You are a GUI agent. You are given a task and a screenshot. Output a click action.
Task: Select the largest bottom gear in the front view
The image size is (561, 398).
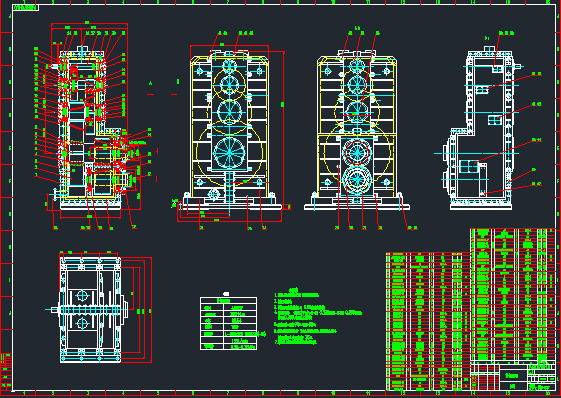tap(229, 152)
